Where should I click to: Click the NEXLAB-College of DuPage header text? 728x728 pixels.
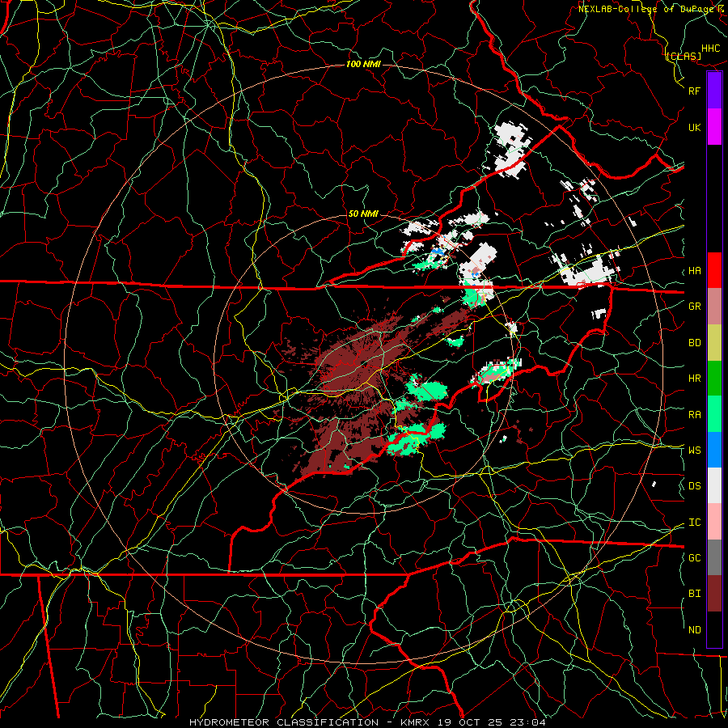point(653,9)
